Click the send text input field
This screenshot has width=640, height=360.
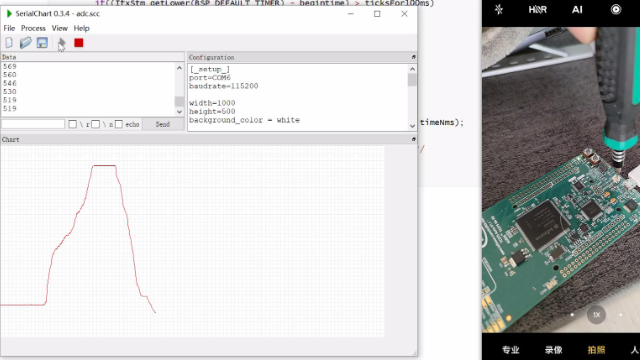(33, 124)
